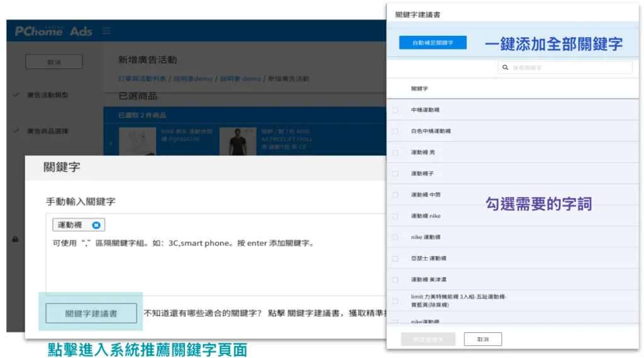Open the 廣告活動類型 step in sidebar
This screenshot has width=644, height=358.
[47, 95]
